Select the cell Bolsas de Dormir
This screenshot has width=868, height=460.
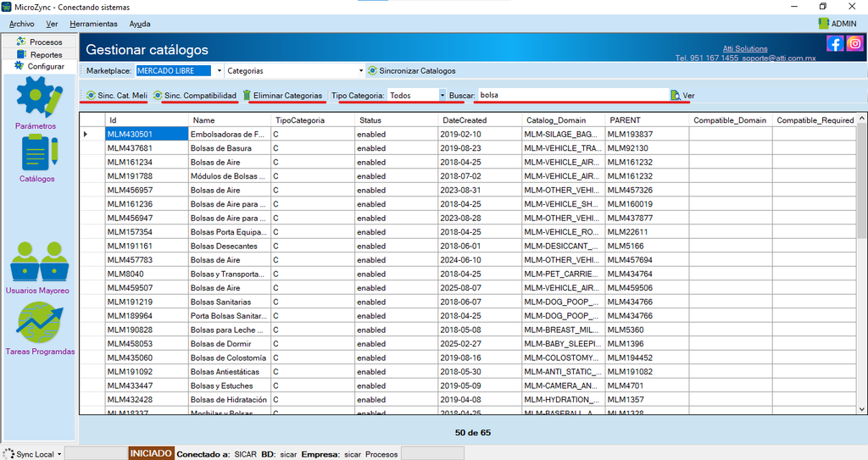pyautogui.click(x=229, y=344)
